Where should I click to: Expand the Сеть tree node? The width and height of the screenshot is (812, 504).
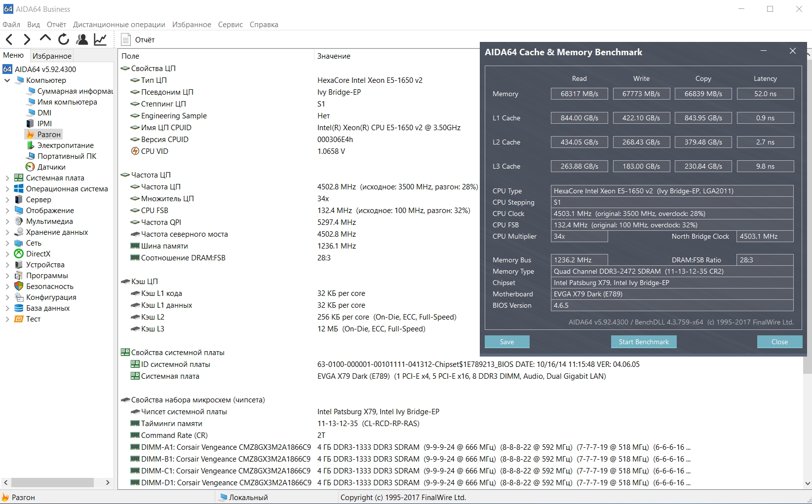pos(7,243)
